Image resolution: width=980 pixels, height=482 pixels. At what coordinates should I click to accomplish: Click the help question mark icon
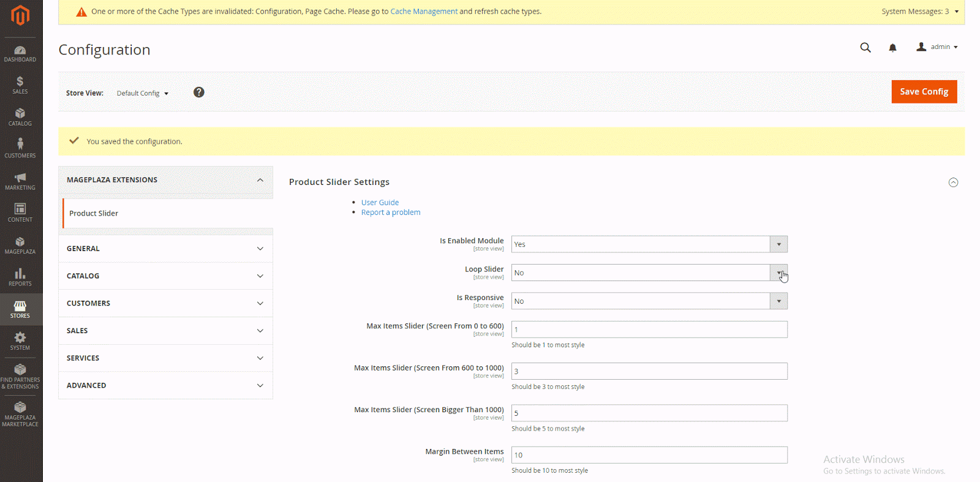(198, 92)
